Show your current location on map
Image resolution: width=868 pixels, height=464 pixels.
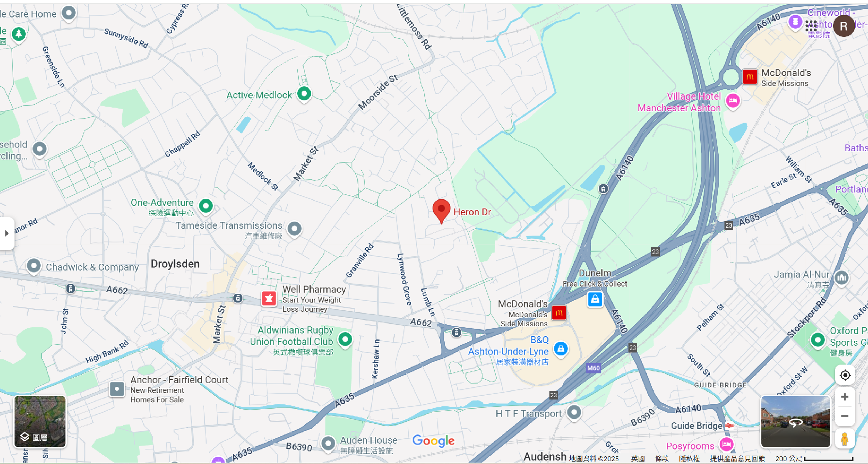click(845, 375)
